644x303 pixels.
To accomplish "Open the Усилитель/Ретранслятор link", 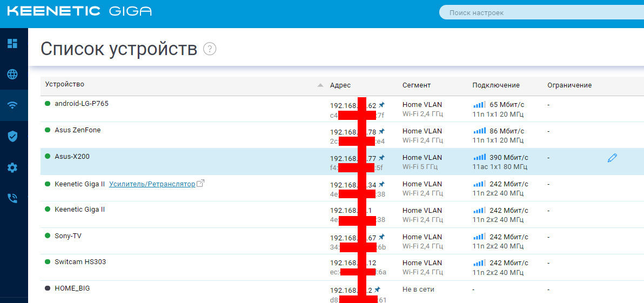I will pos(152,184).
